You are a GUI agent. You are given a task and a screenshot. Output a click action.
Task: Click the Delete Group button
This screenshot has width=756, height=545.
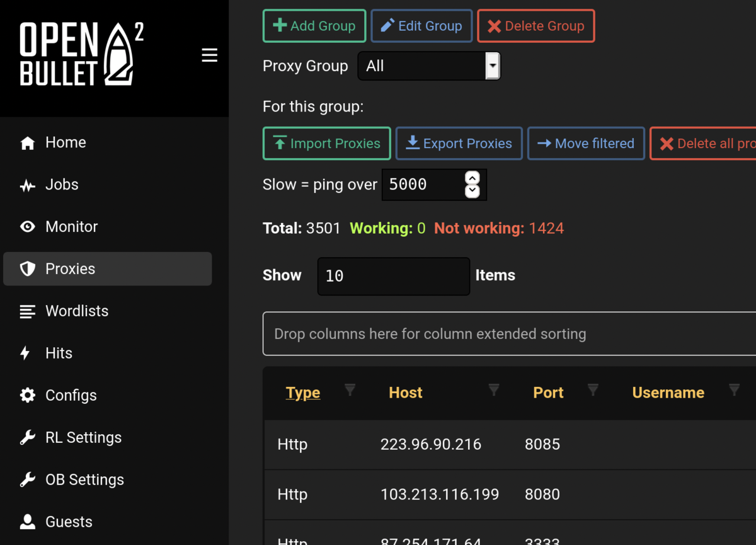point(536,26)
